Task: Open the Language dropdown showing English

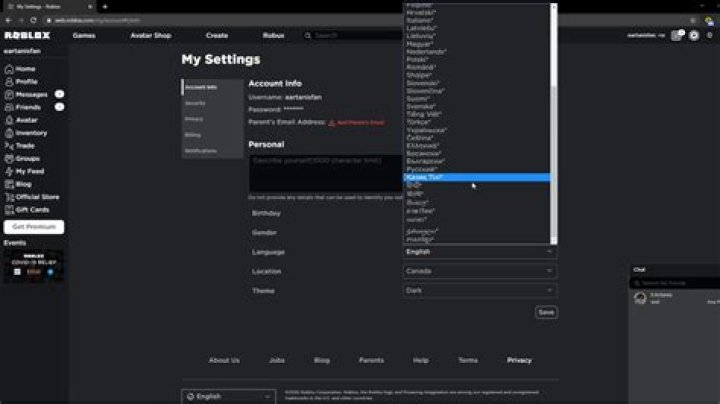Action: (480, 252)
